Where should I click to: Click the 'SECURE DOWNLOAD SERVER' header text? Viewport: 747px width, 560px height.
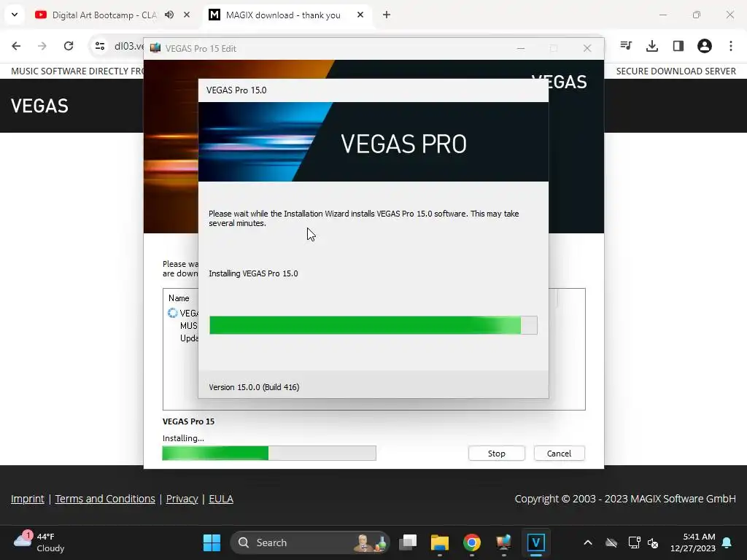pyautogui.click(x=676, y=71)
